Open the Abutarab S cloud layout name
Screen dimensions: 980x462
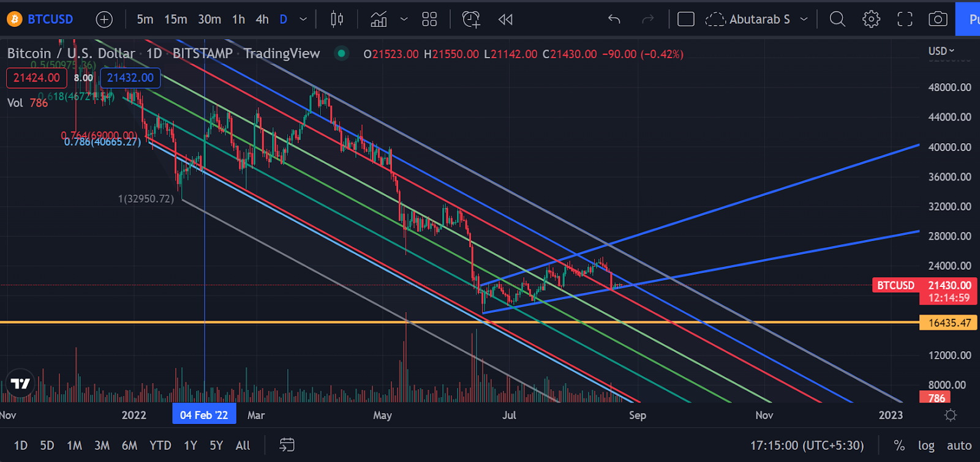tap(748, 20)
